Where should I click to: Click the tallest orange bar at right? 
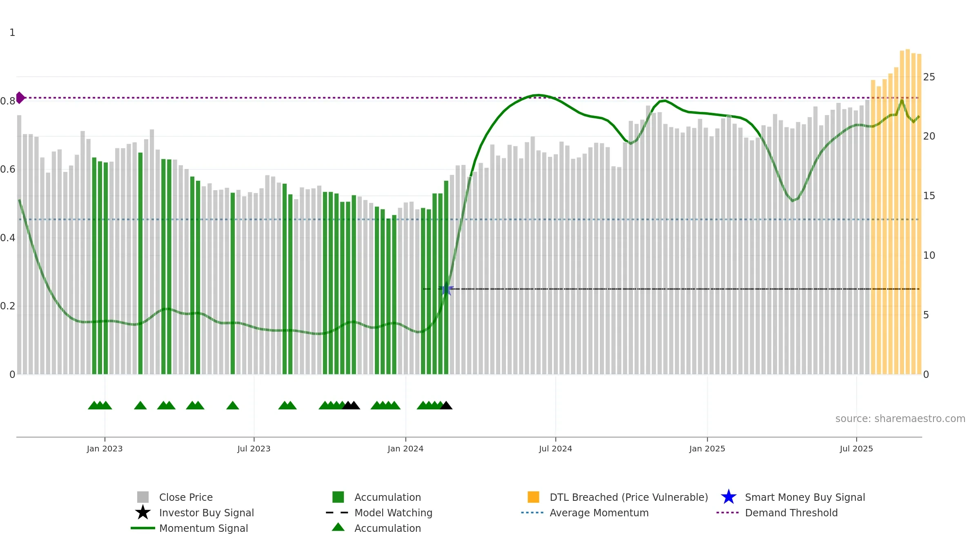pyautogui.click(x=908, y=212)
